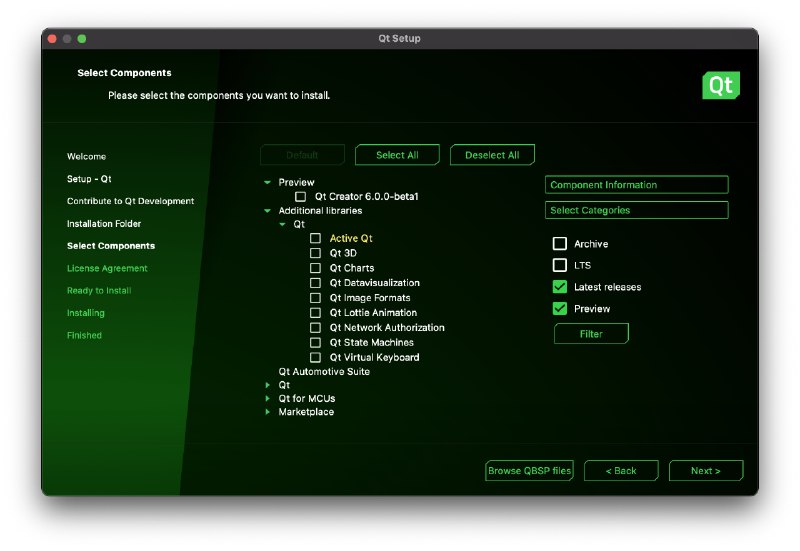This screenshot has height=551, width=800.
Task: Click the Qt logo icon
Action: pos(721,85)
